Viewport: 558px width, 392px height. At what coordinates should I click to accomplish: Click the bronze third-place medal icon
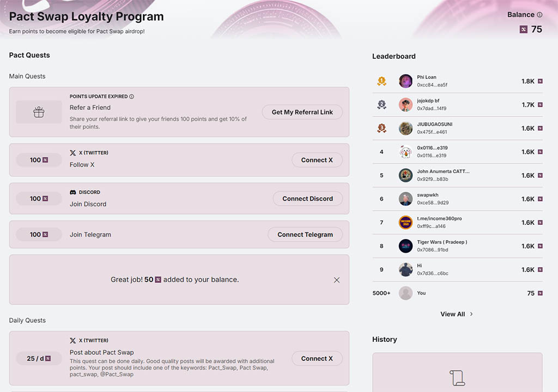click(381, 128)
